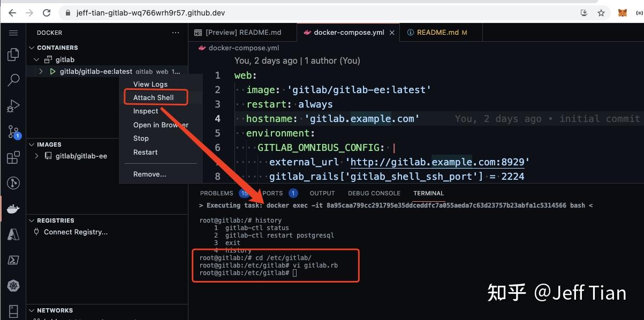The image size is (644, 320).
Task: Open the README.md tab
Action: pos(441,32)
